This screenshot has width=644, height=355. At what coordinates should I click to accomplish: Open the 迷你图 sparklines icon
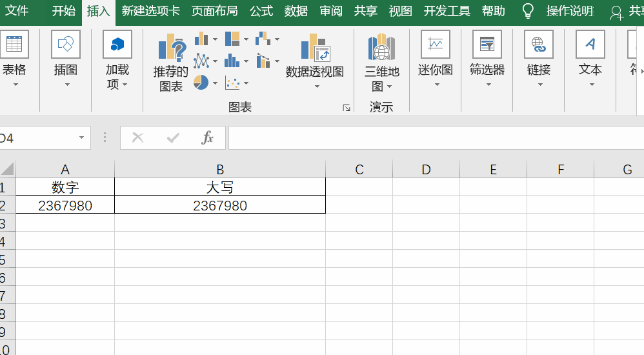pyautogui.click(x=436, y=44)
